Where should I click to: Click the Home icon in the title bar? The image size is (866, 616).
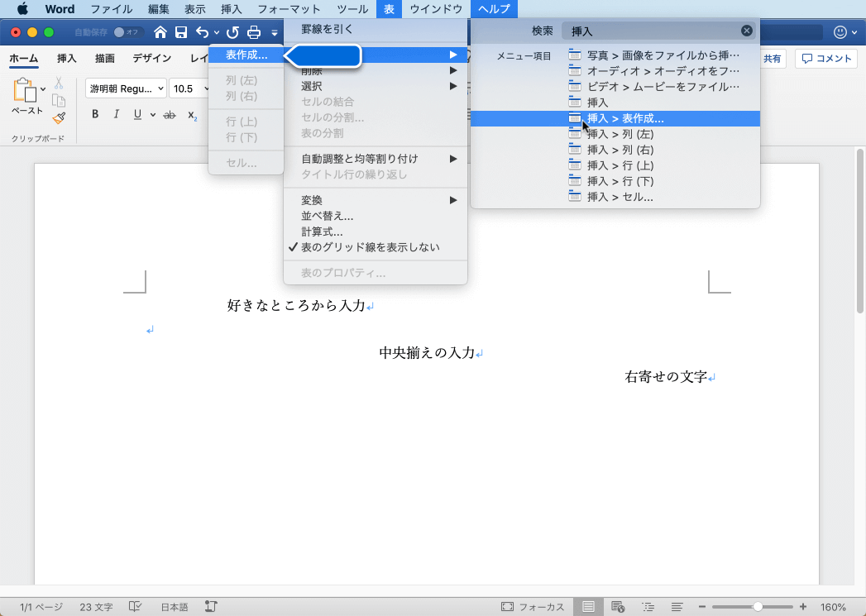coord(160,32)
